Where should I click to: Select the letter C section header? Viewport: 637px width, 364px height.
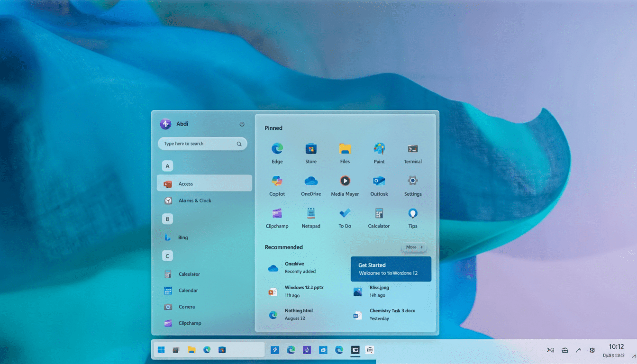point(167,255)
